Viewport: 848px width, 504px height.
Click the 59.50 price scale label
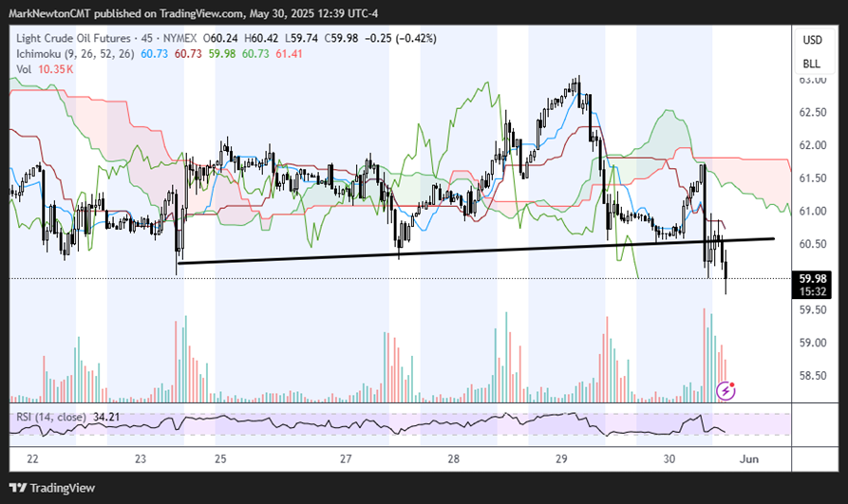click(x=813, y=309)
